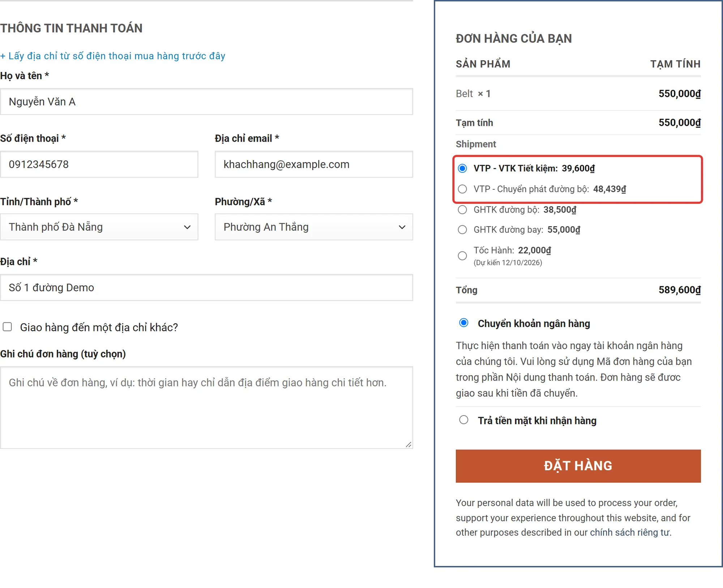Focus the Địa chỉ email input field
Image resolution: width=723 pixels, height=588 pixels.
point(314,164)
